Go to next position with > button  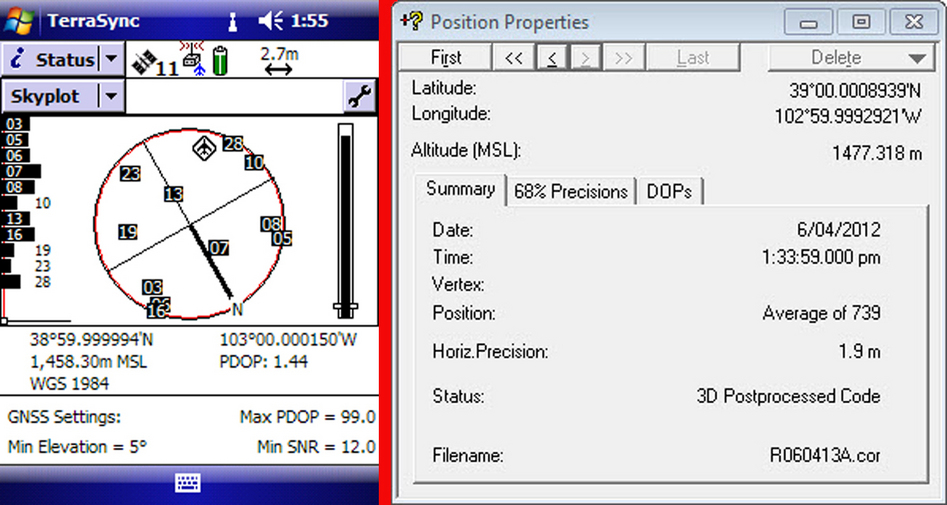point(585,58)
